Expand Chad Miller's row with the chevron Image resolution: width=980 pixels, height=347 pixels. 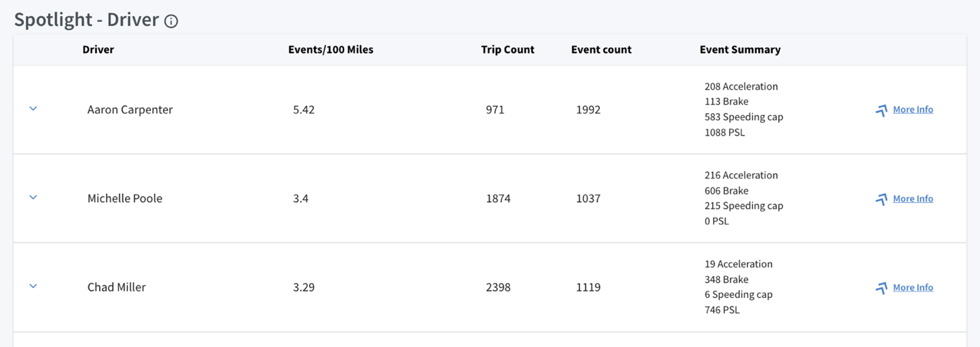(33, 286)
